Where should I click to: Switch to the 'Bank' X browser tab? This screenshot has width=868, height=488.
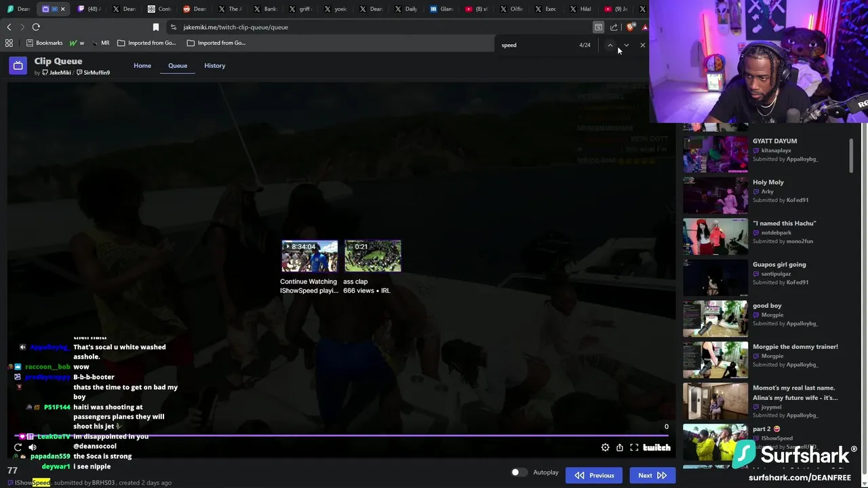(265, 9)
